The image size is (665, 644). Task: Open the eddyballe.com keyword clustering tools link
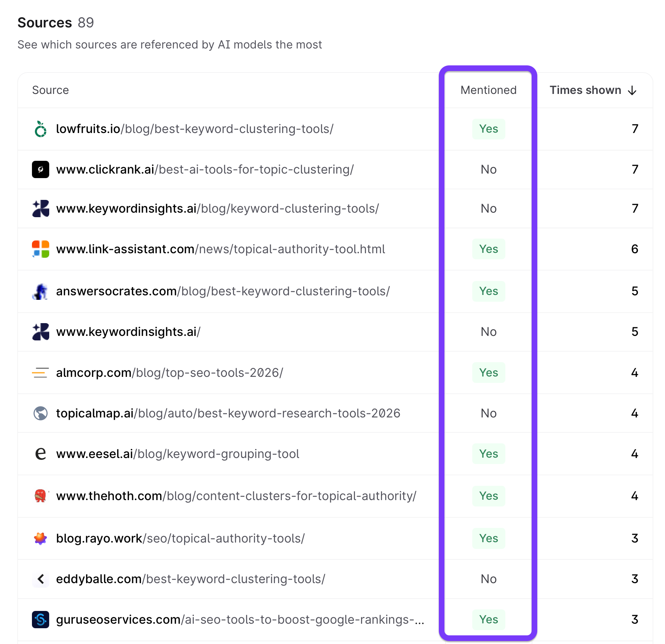190,579
